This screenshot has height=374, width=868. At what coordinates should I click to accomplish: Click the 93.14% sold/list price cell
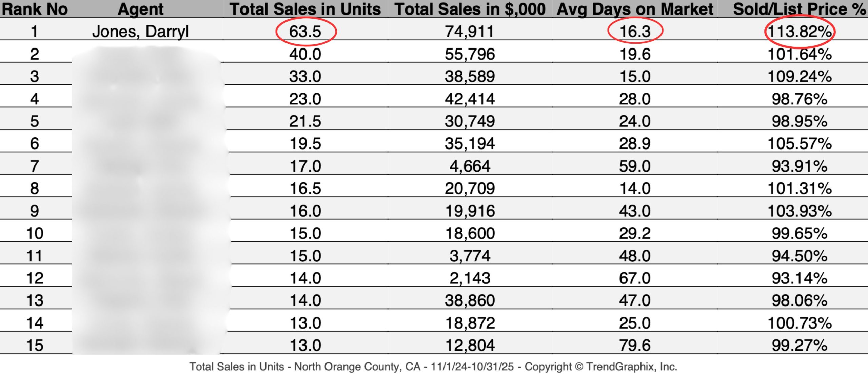(x=799, y=278)
